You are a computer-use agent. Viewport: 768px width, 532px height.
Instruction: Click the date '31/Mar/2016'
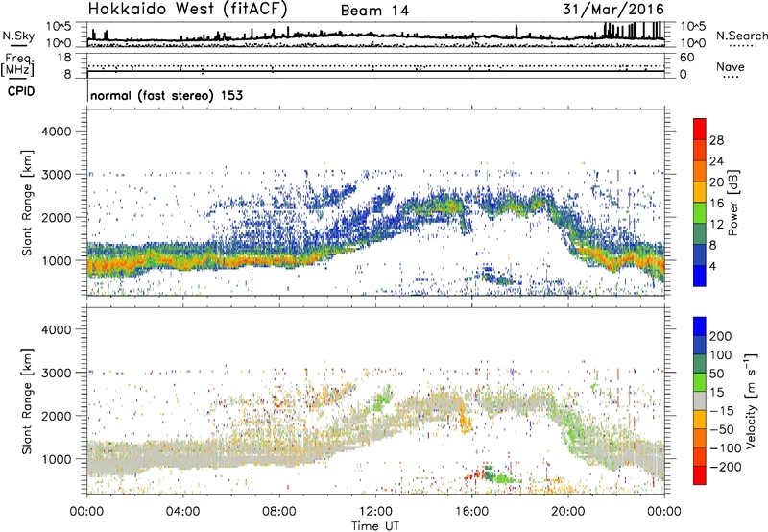[x=613, y=10]
